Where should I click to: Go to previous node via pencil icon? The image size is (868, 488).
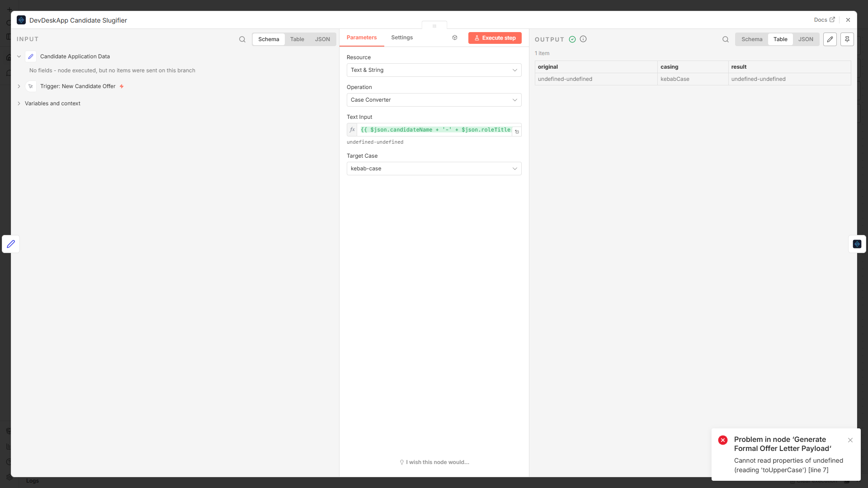(x=11, y=244)
